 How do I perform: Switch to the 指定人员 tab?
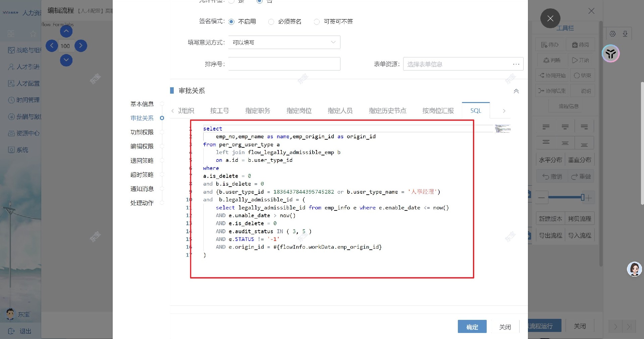point(340,111)
